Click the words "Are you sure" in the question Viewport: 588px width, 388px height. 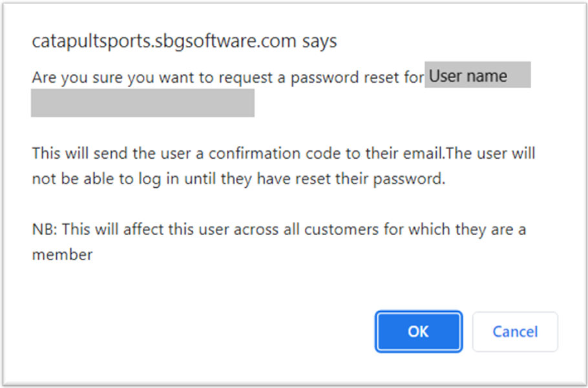click(70, 77)
